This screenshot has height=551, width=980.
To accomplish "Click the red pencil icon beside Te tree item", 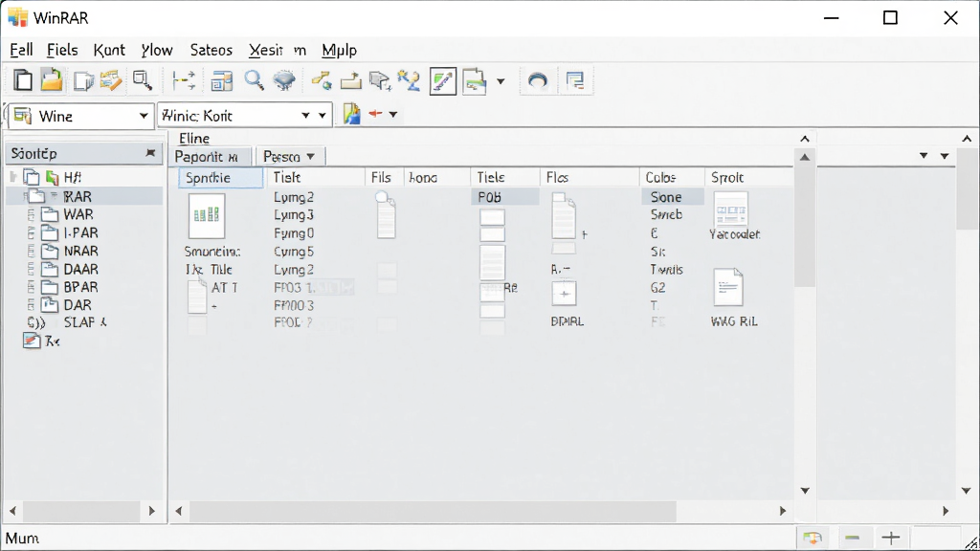I will click(32, 341).
